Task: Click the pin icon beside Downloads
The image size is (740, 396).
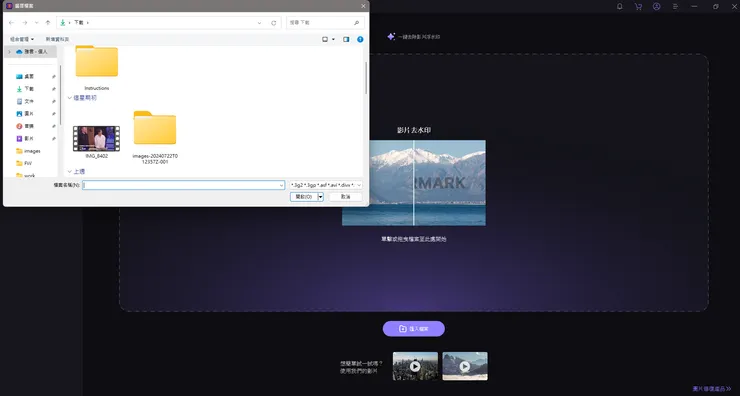Action: pyautogui.click(x=53, y=89)
